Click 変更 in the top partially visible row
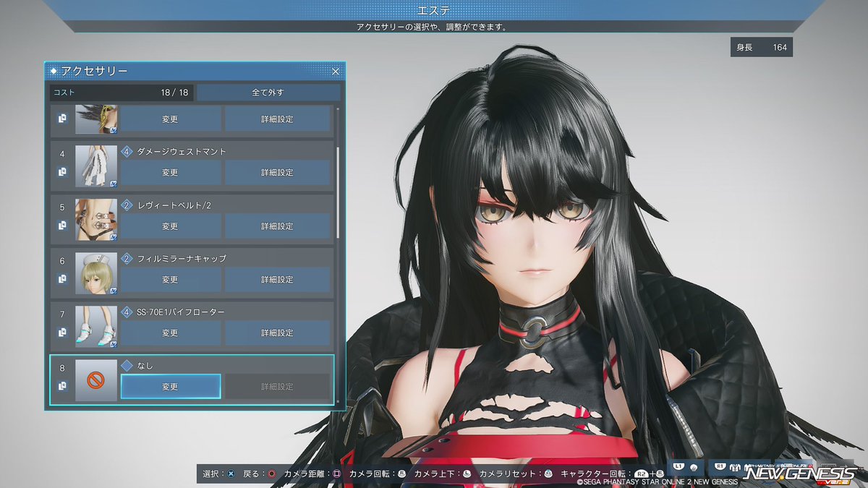Viewport: 868px width, 488px height. click(170, 119)
